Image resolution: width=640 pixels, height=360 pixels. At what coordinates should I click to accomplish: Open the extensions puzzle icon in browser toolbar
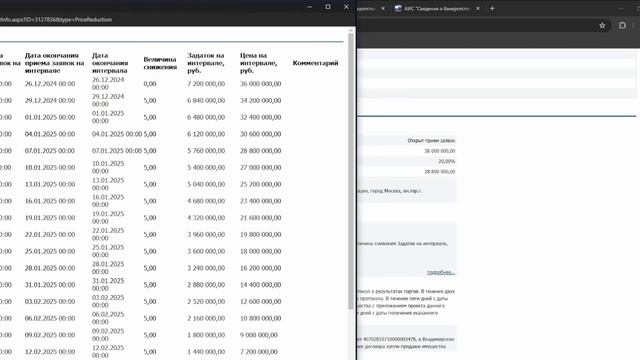point(622,25)
